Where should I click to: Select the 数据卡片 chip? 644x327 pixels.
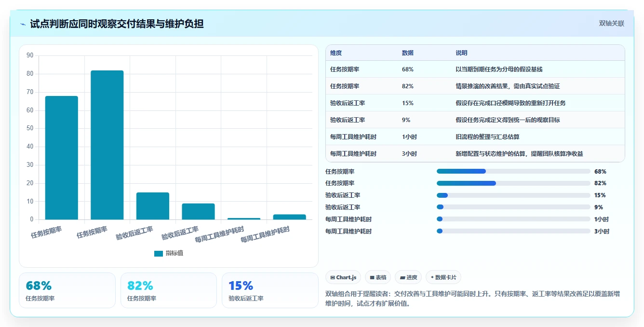443,277
